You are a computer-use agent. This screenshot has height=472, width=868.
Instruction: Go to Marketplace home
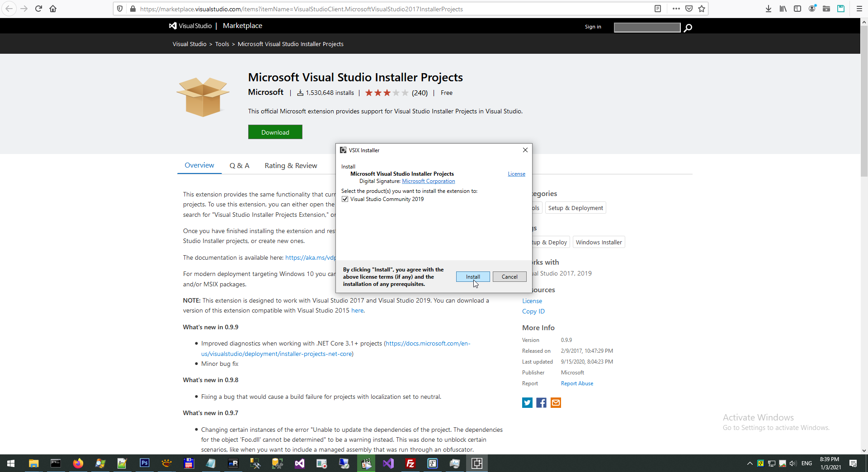click(x=242, y=26)
